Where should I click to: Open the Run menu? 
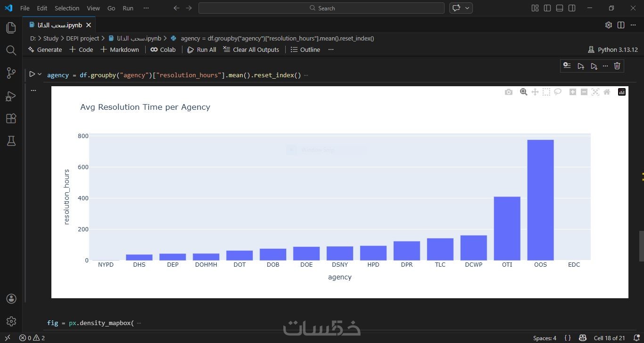click(128, 8)
